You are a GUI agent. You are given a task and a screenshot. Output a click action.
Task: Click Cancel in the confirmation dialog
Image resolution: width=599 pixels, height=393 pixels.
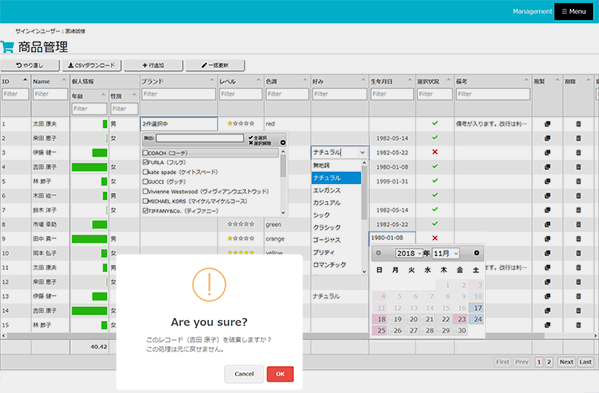point(244,374)
